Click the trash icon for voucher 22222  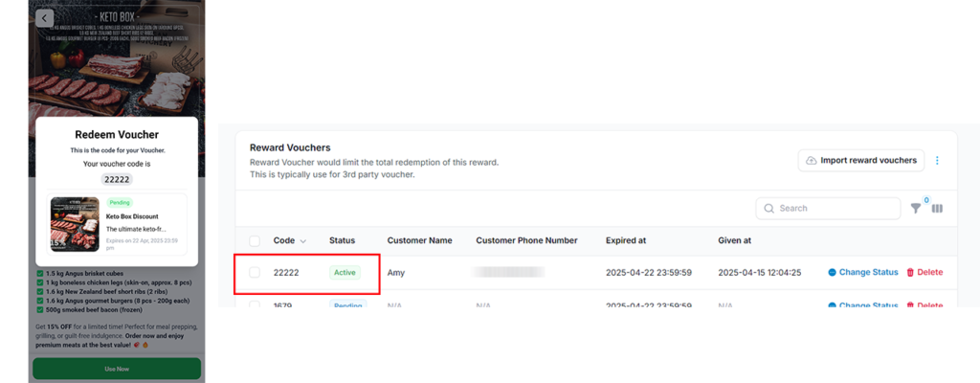(910, 272)
